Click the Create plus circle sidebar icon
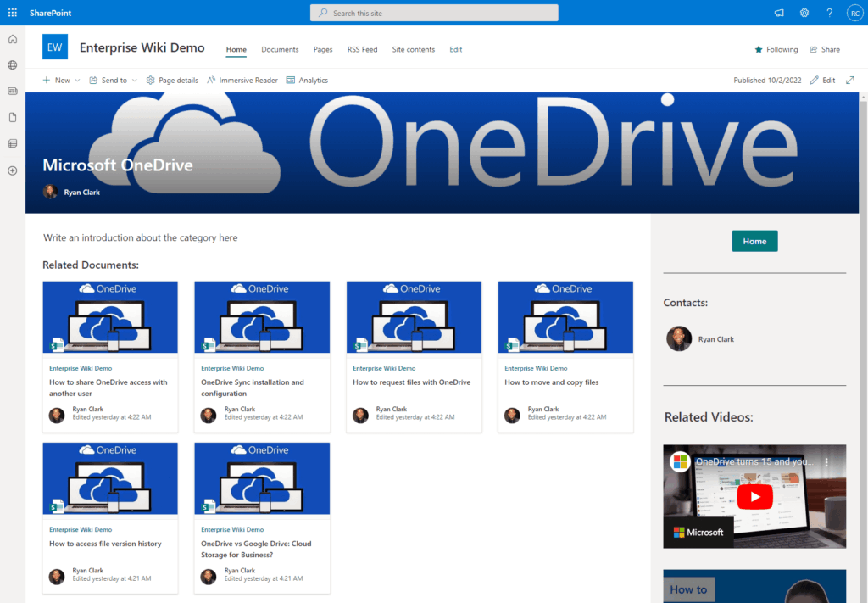The image size is (868, 603). click(13, 170)
